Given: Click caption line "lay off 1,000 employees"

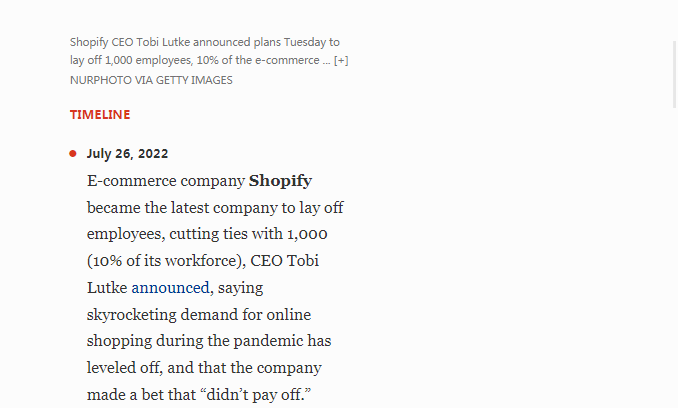Looking at the screenshot, I should pyautogui.click(x=130, y=60).
